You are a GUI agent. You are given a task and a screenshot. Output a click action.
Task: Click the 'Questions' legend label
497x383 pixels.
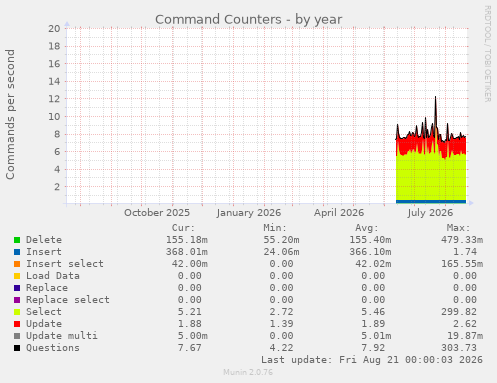click(53, 348)
